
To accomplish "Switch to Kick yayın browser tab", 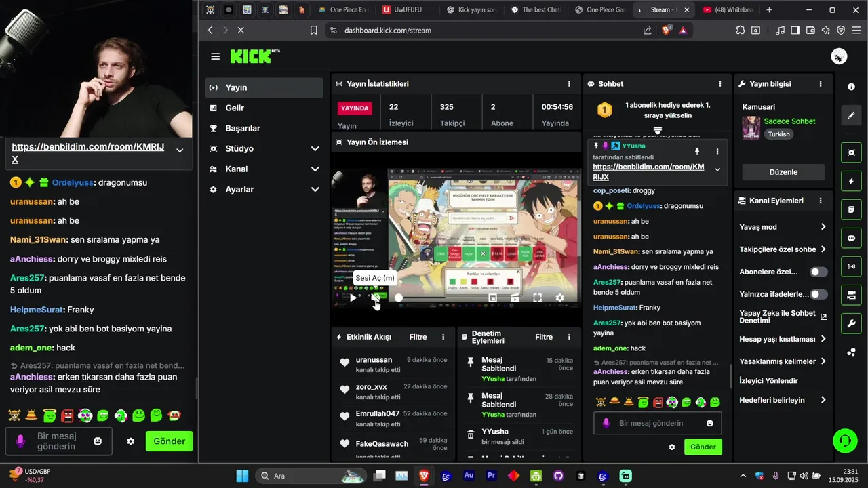I will [472, 9].
